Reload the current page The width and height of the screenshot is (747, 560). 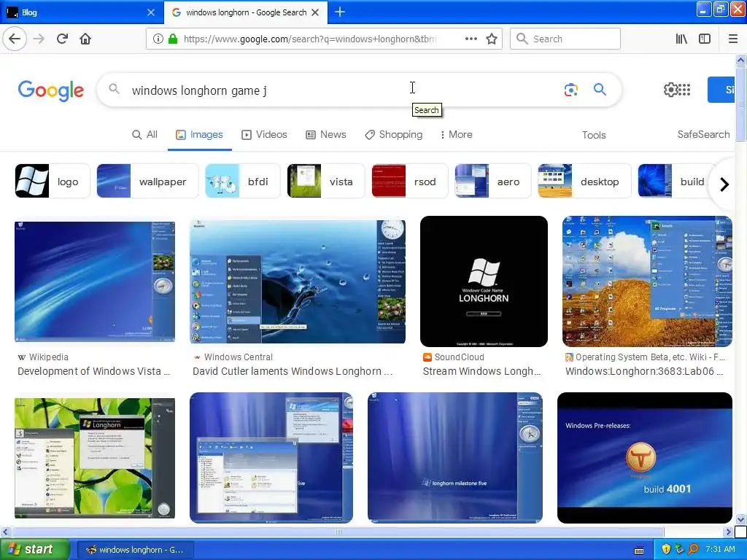point(63,39)
